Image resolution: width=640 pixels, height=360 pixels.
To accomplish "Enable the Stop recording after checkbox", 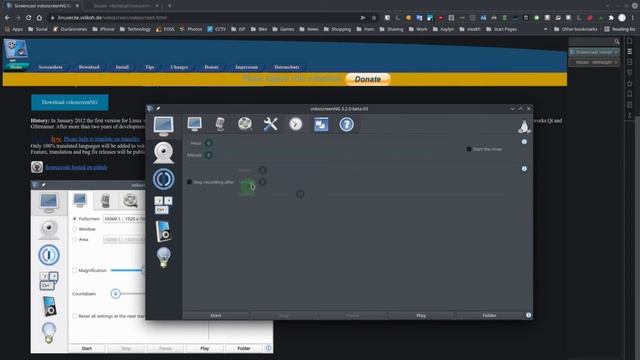I will pos(189,182).
